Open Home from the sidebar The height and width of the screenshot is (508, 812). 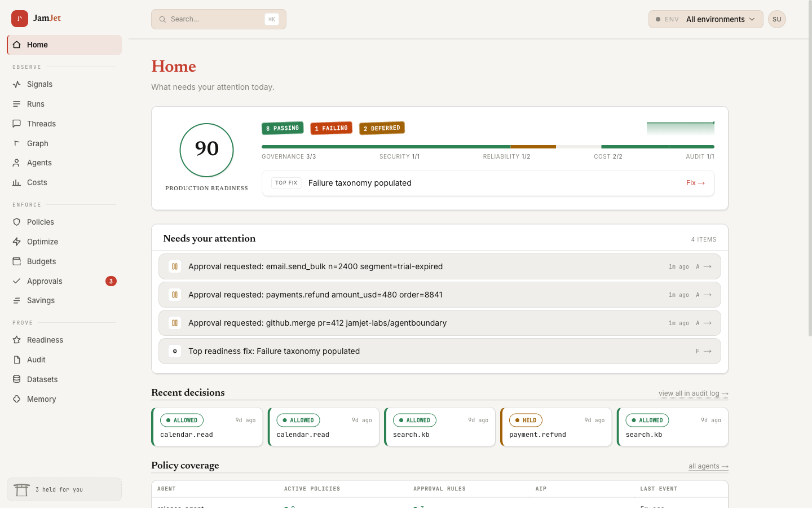click(64, 45)
